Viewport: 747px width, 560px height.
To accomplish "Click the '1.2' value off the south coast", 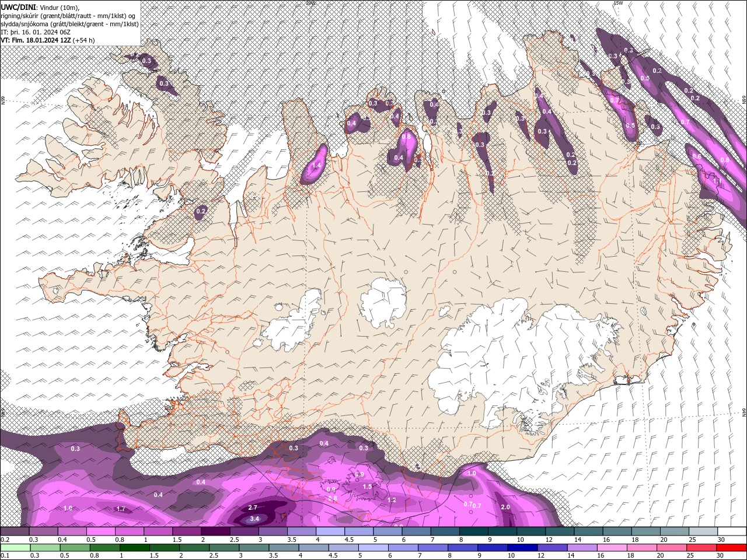I will [x=392, y=500].
